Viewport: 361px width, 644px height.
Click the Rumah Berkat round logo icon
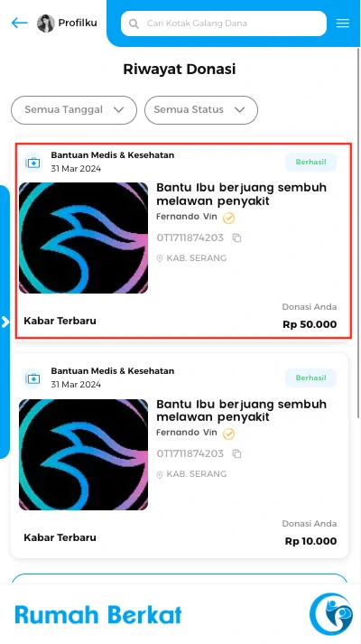pos(331,614)
